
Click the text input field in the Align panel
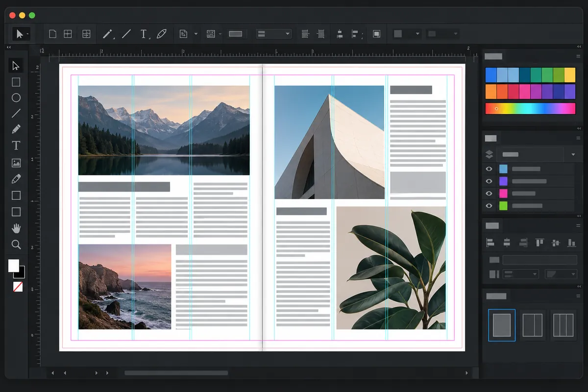(x=540, y=260)
